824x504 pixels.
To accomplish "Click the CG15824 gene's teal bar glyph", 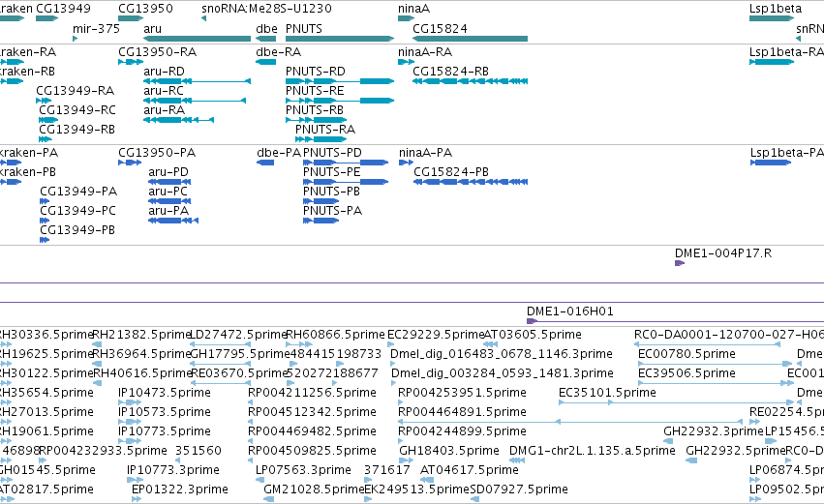I will tap(470, 39).
